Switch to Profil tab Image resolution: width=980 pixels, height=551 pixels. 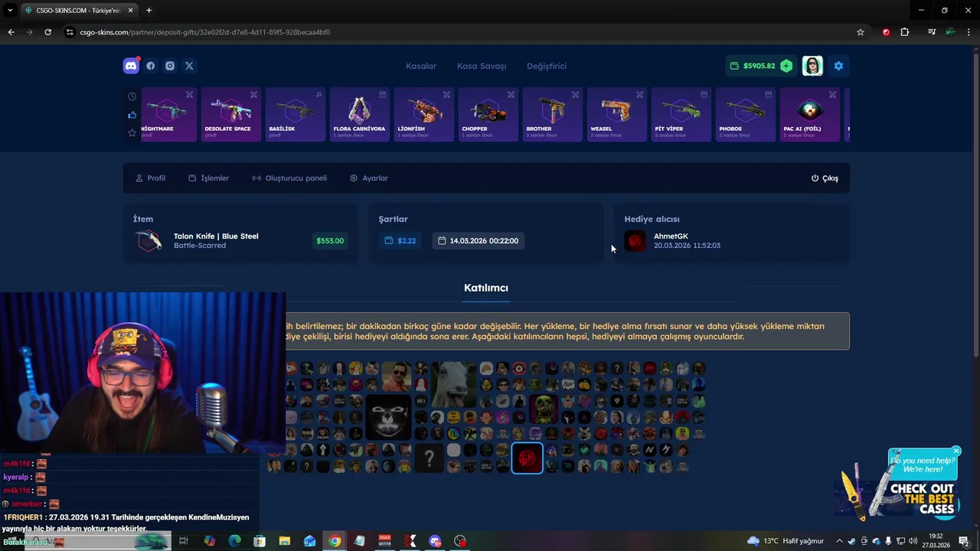[151, 178]
